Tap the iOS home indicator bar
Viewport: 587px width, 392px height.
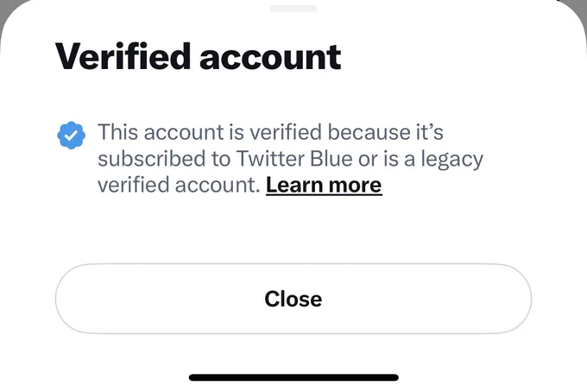click(x=293, y=377)
